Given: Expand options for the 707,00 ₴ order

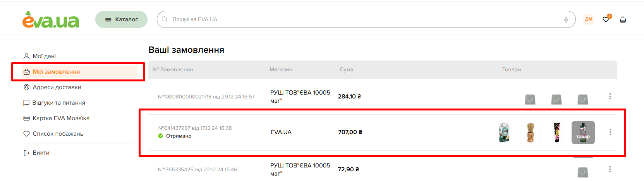Looking at the screenshot, I should (610, 132).
